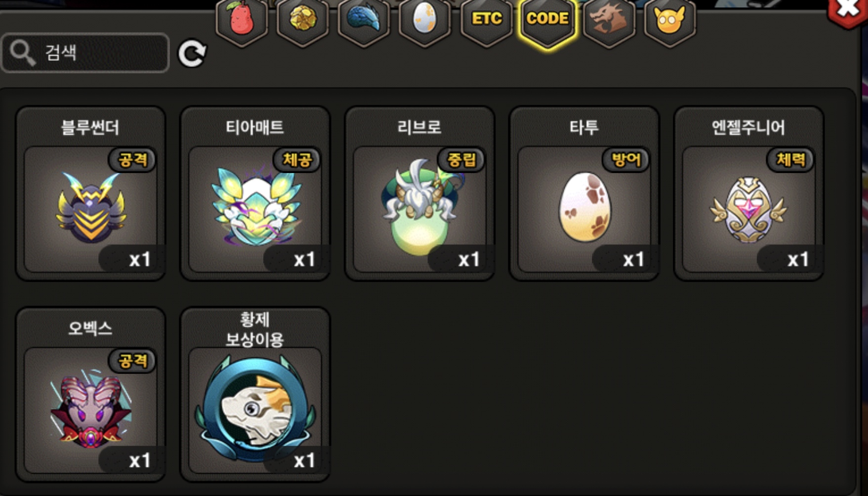868x496 pixels.
Task: Click the magnifying glass search icon
Action: [x=23, y=52]
